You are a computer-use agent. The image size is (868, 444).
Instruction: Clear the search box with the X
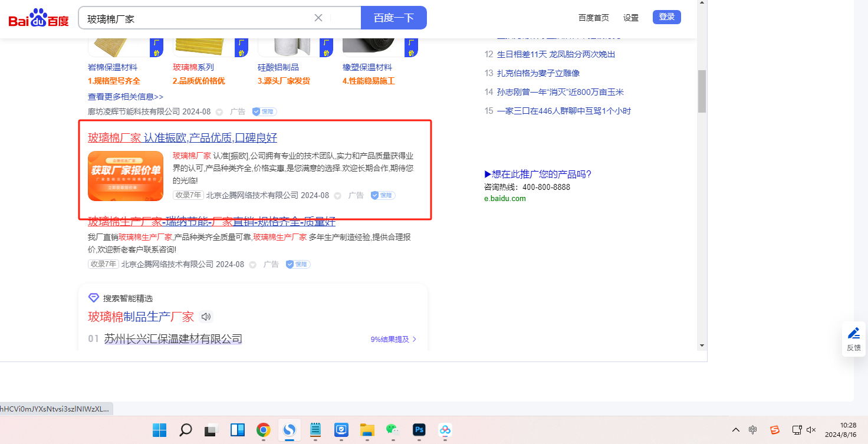point(318,18)
